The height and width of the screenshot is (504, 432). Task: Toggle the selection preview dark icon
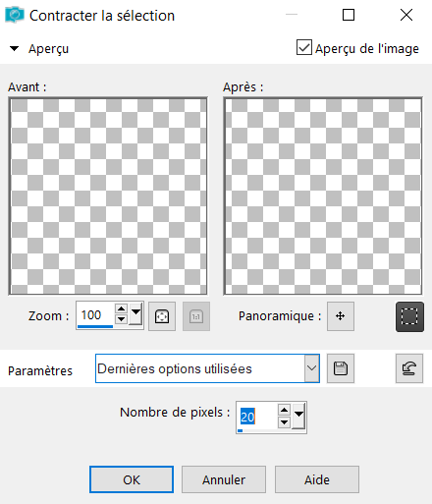tap(409, 316)
